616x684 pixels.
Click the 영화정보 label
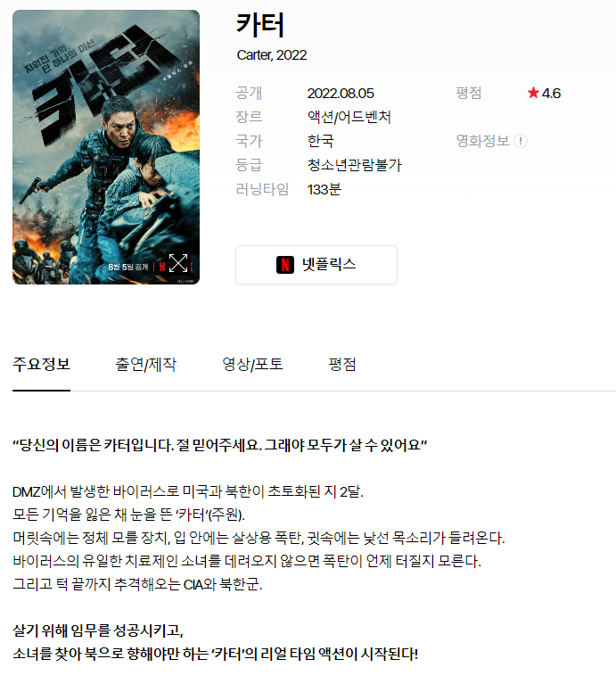point(482,141)
